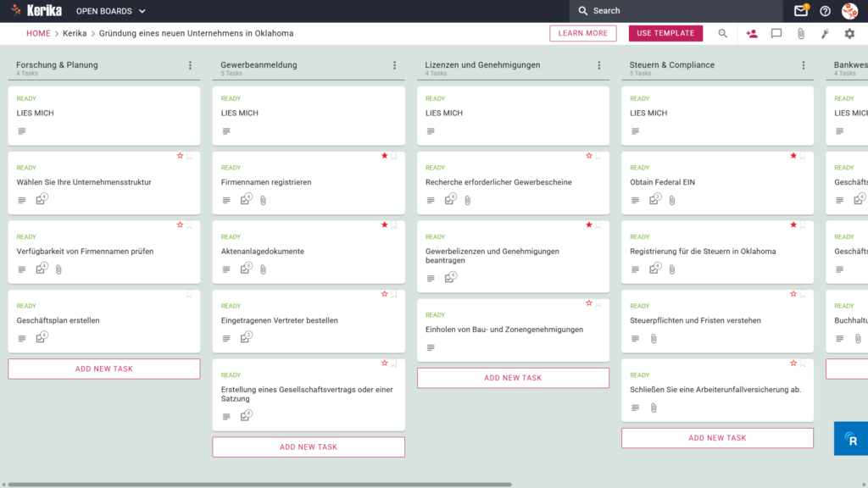Open checklist icon on Registrierung für die Steuern card

point(655,269)
